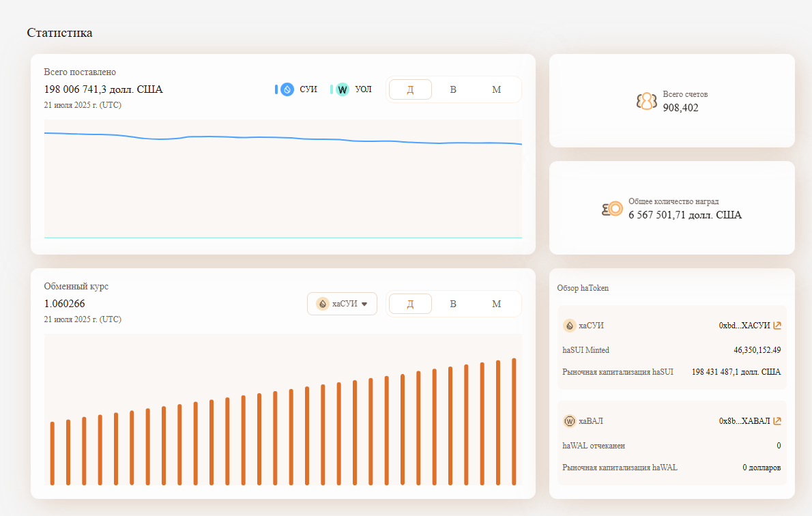
Task: Toggle the УОЛ series in the chart legend
Action: [x=351, y=89]
